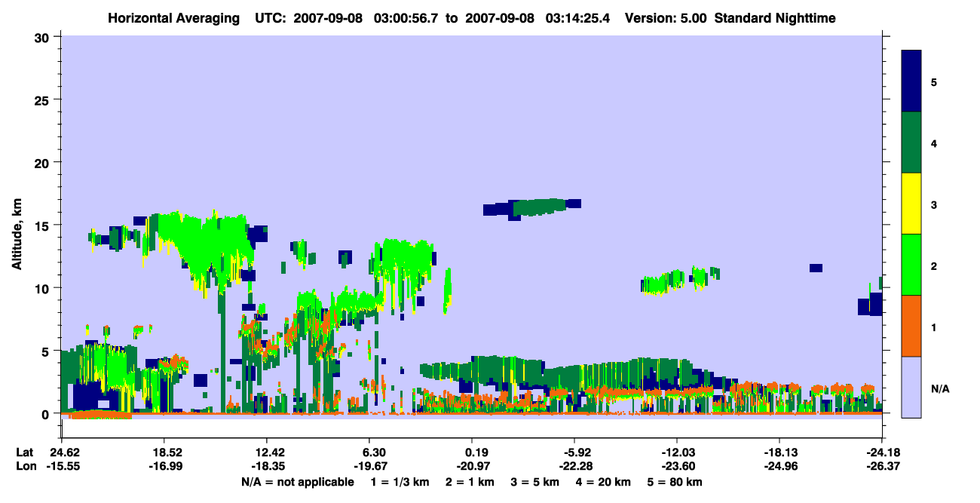
Task: Click longitude value -23.60
Action: [677, 466]
